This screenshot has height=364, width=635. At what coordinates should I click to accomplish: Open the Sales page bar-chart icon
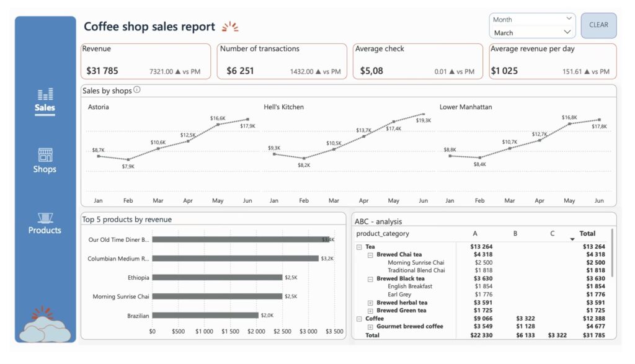[45, 94]
